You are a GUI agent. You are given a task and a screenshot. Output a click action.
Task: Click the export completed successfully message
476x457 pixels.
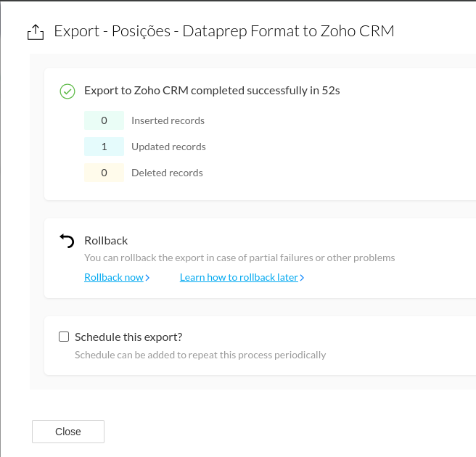click(x=212, y=91)
